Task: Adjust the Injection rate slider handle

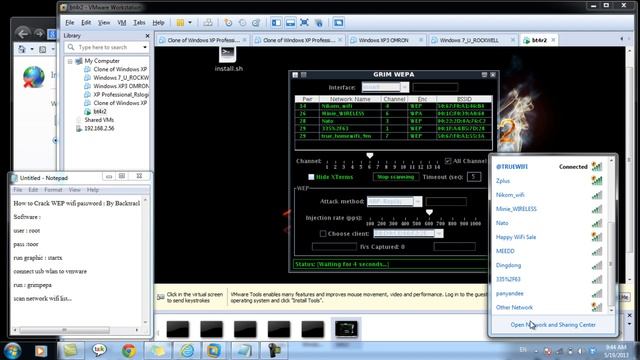Action: [x=429, y=212]
